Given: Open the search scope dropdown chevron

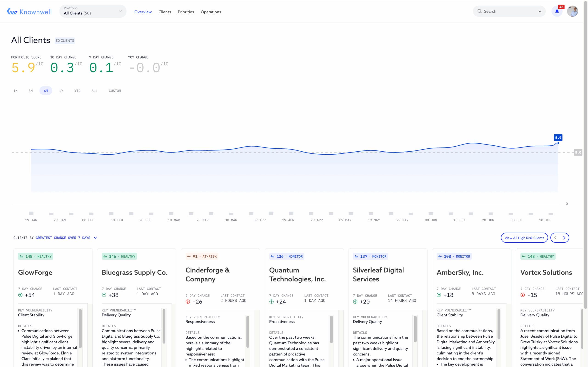Looking at the screenshot, I should click(540, 11).
